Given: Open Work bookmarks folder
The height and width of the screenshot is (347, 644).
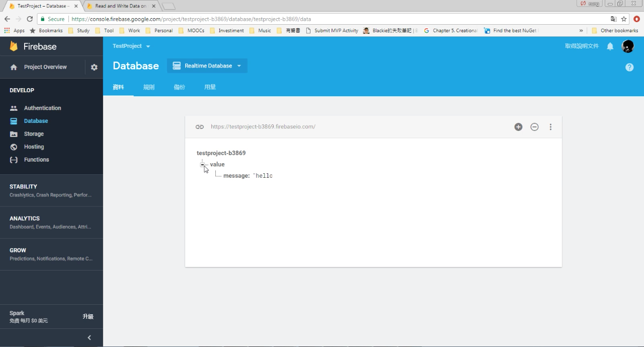Looking at the screenshot, I should tap(130, 31).
